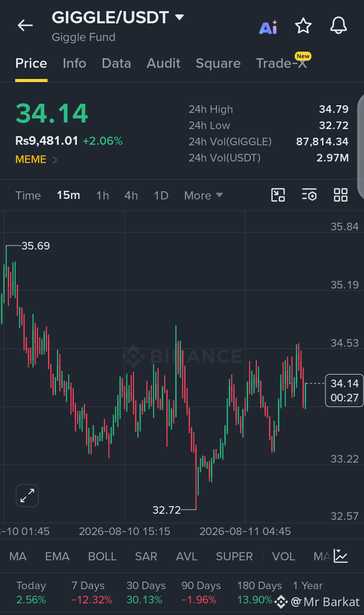Open the Trade-X tab
364x615 pixels.
point(282,63)
